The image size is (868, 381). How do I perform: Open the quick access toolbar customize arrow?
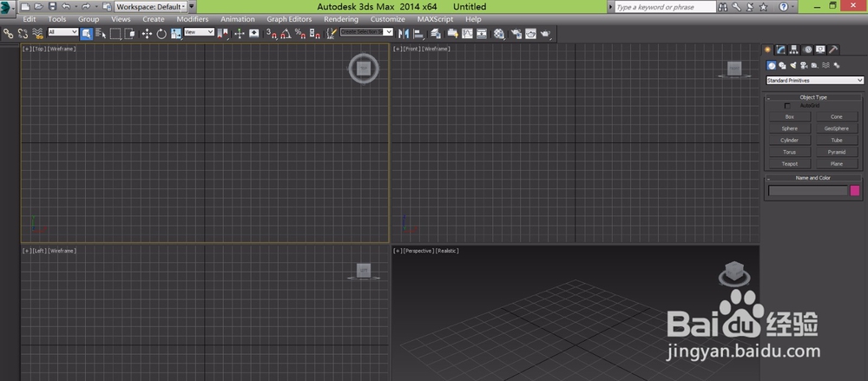(192, 7)
